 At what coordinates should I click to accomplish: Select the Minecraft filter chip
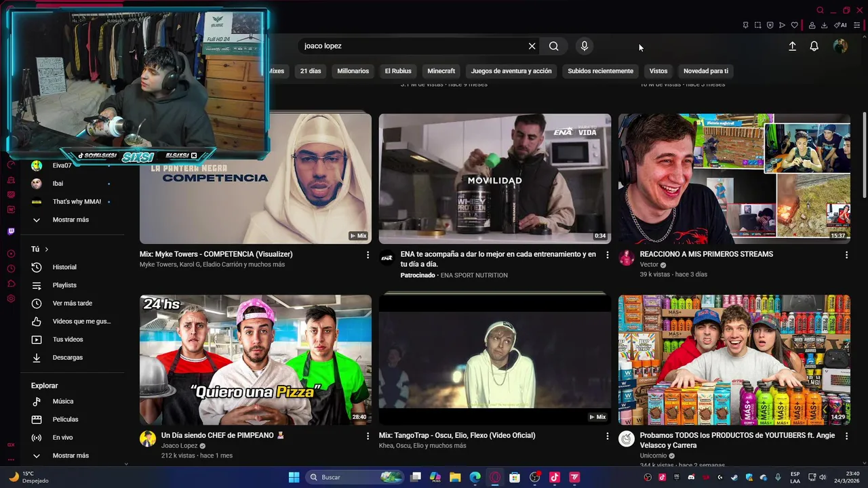(x=441, y=71)
